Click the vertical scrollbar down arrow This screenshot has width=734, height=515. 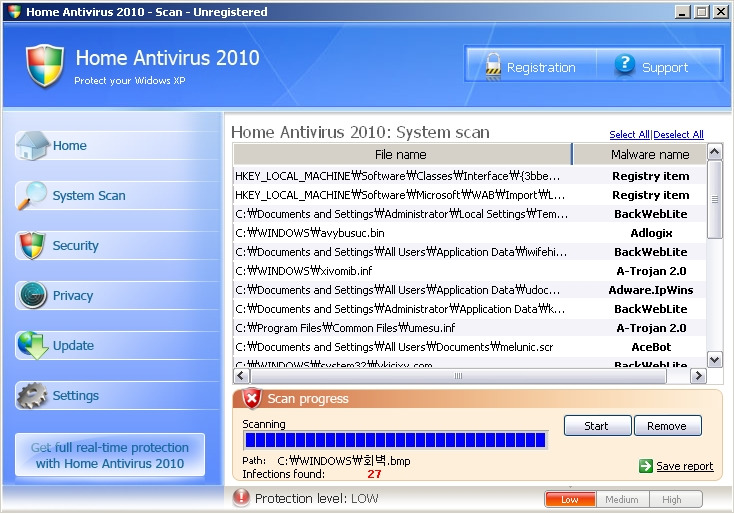click(714, 360)
